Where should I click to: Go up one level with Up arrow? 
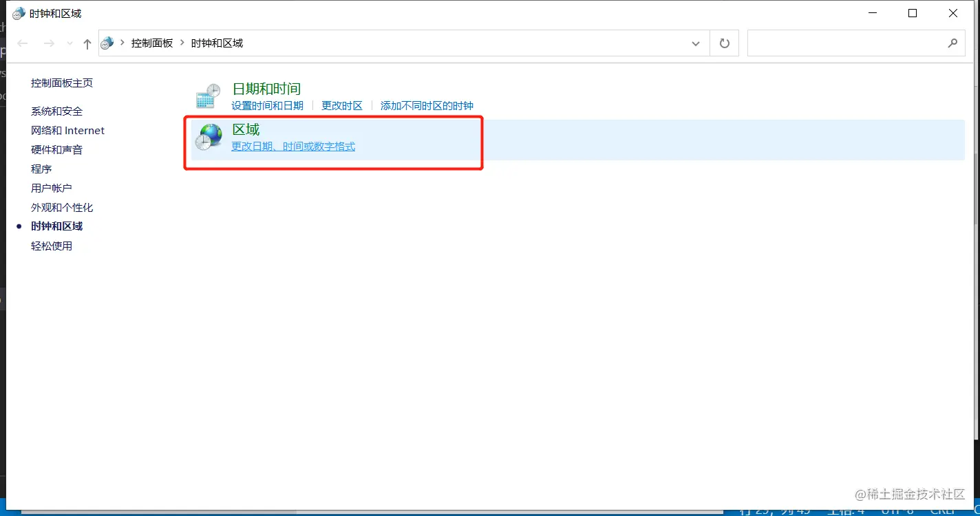point(87,43)
